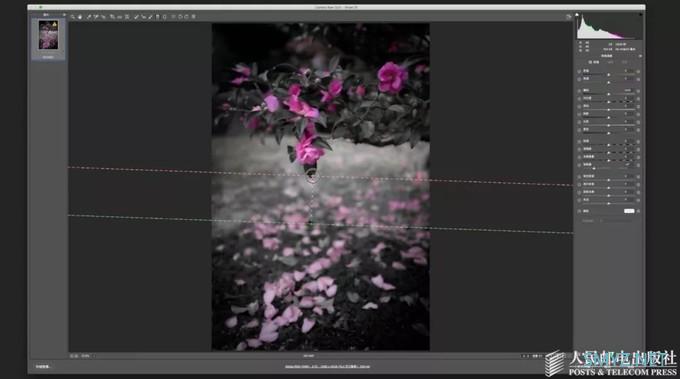Open workflow options link at bottom center
The width and height of the screenshot is (680, 379).
point(327,366)
